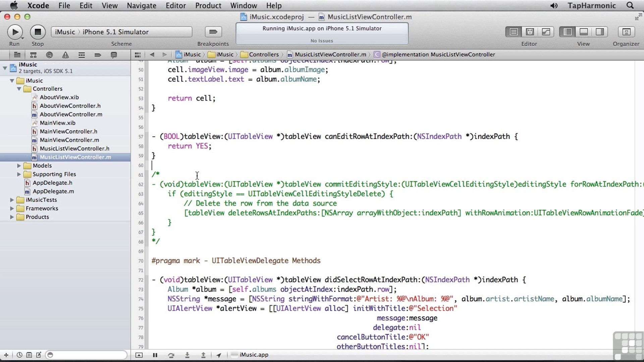This screenshot has width=644, height=362.
Task: Click the Step Over debug icon
Action: click(171, 355)
